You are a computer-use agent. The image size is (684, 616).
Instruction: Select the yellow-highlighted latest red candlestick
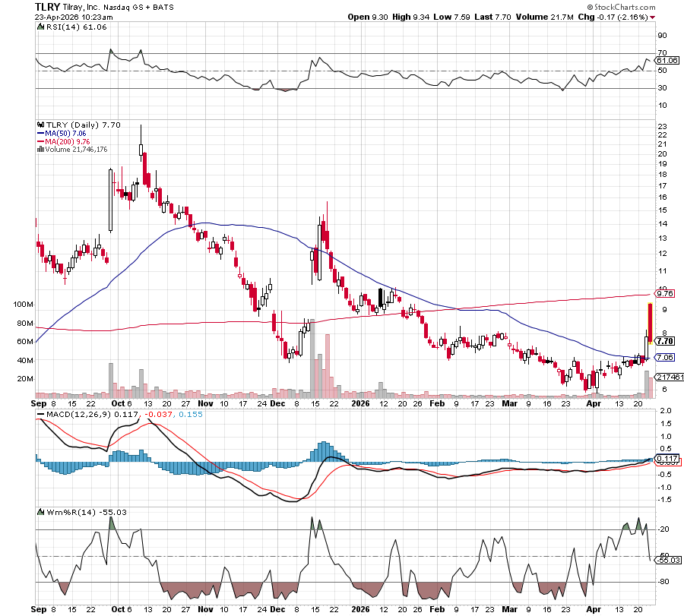pos(651,322)
